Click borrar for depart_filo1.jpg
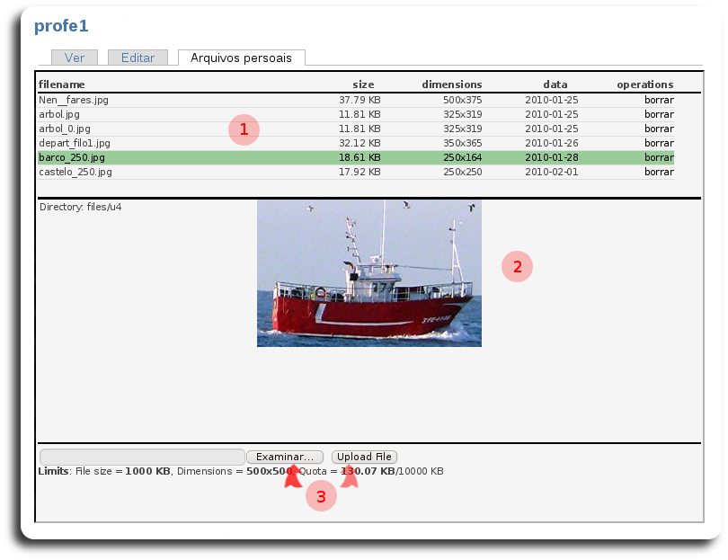The height and width of the screenshot is (560, 728). (x=658, y=143)
